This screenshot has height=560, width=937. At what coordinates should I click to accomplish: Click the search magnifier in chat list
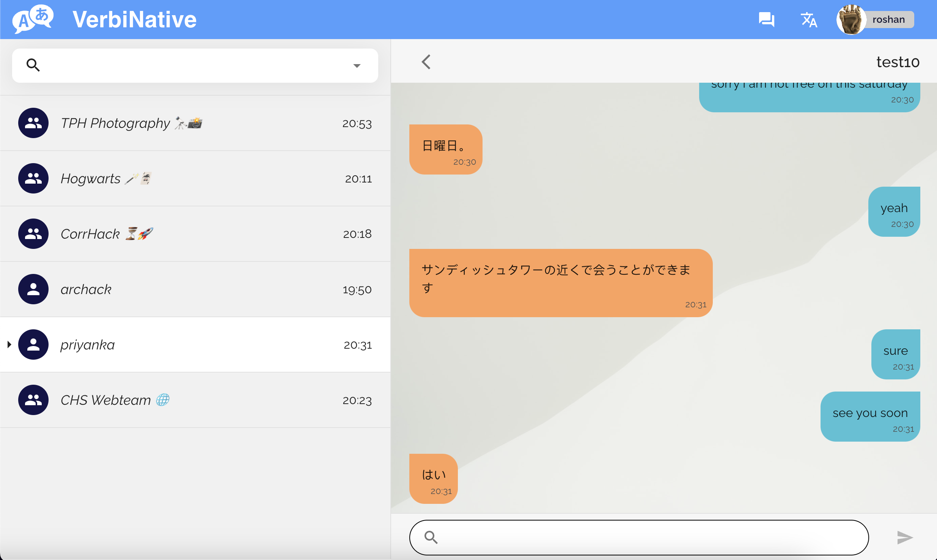tap(33, 65)
